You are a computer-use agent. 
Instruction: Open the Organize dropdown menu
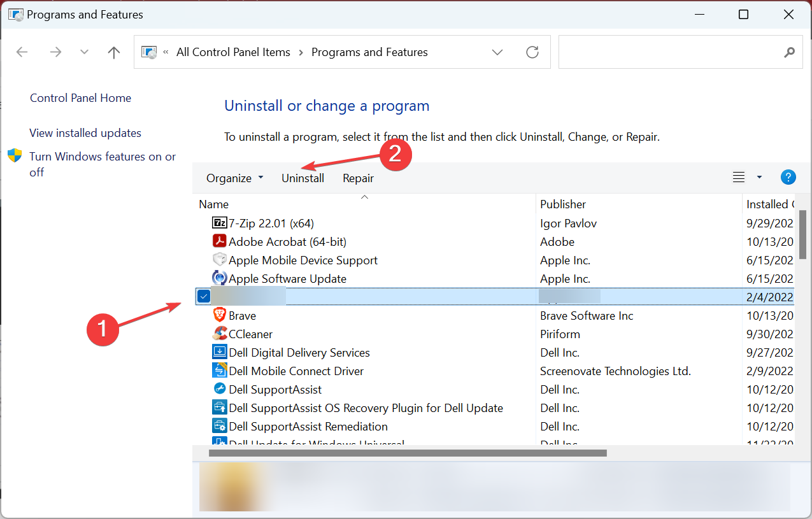[234, 178]
